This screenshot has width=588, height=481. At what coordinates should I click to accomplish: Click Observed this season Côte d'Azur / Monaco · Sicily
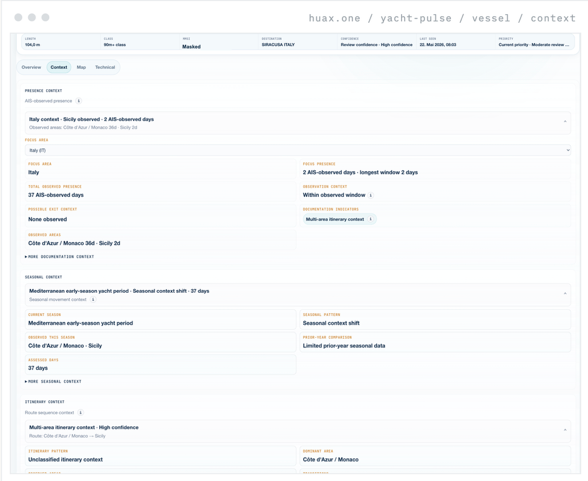[65, 346]
